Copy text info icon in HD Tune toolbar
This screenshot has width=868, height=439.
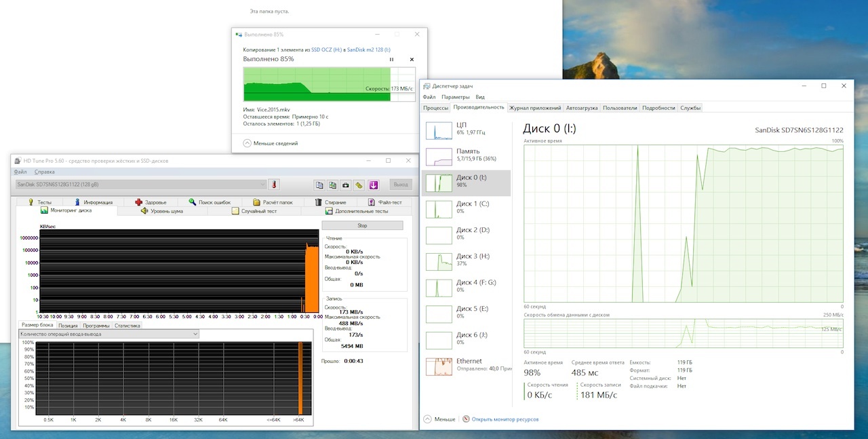[x=319, y=185]
